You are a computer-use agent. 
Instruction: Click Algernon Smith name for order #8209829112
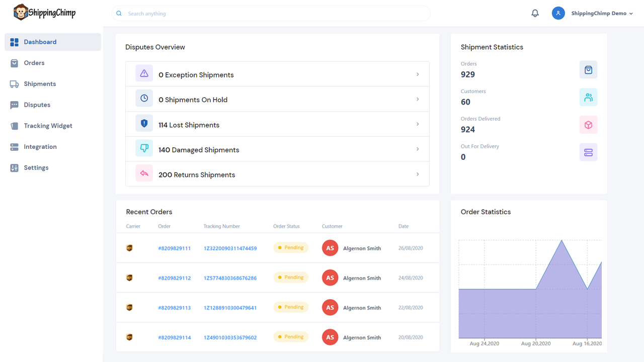click(362, 278)
